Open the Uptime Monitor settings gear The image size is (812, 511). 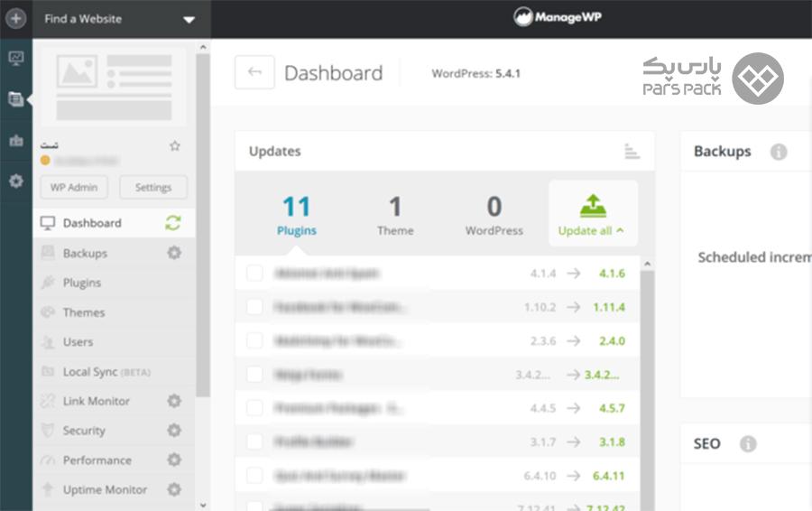tap(174, 489)
